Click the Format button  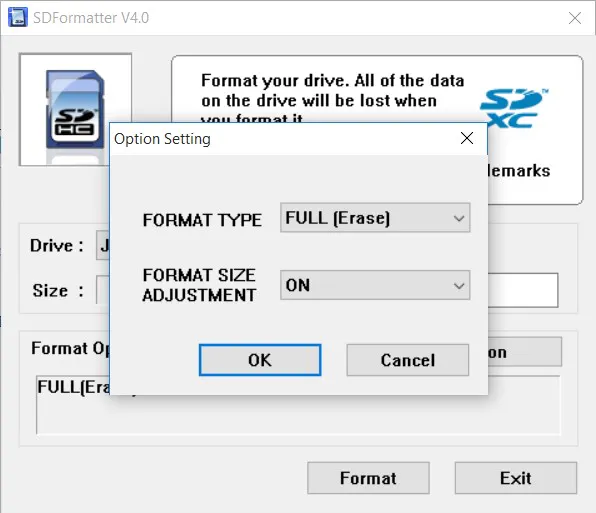pyautogui.click(x=368, y=478)
